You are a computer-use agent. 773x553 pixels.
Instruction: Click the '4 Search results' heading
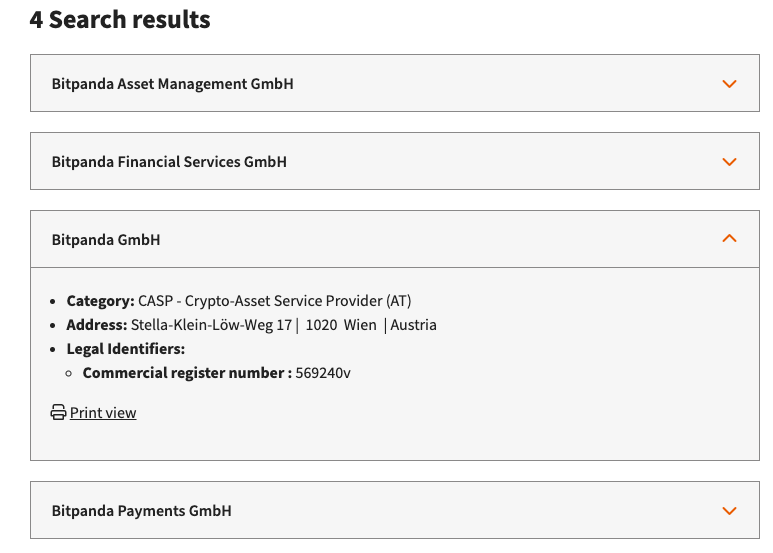[120, 19]
